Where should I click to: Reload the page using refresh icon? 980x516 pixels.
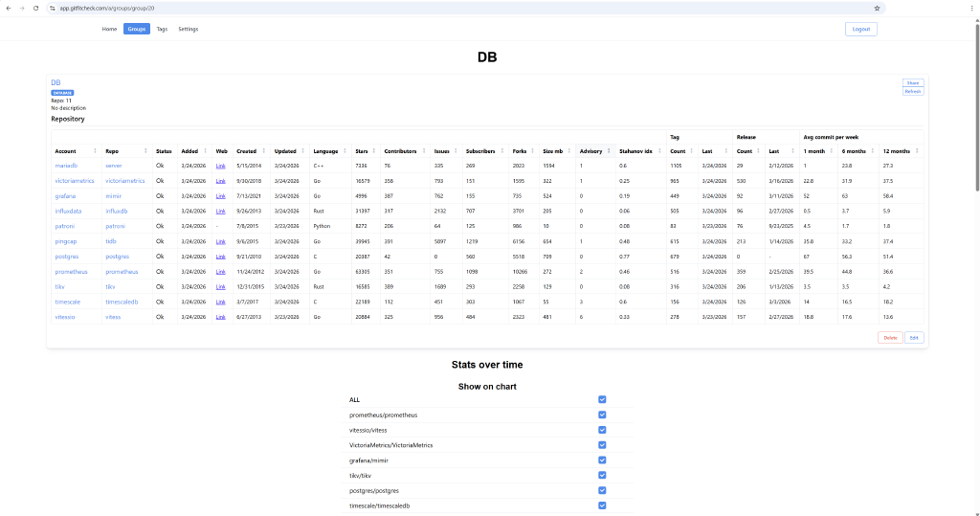point(35,8)
